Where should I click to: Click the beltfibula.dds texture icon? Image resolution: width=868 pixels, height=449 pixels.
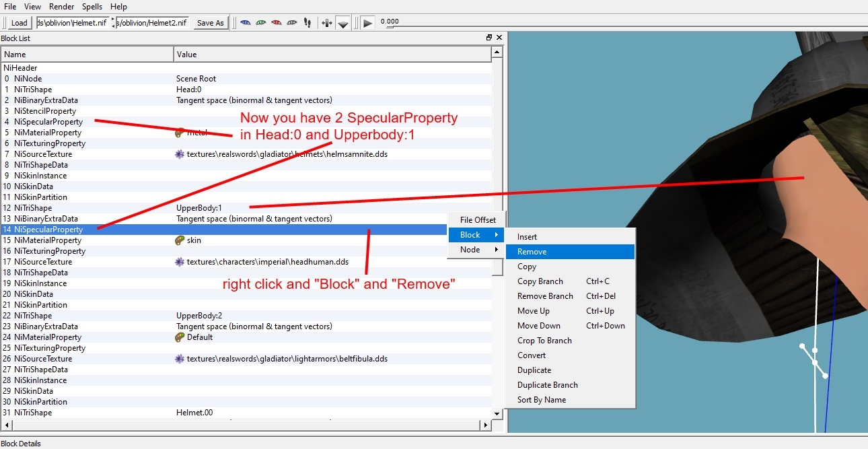180,359
